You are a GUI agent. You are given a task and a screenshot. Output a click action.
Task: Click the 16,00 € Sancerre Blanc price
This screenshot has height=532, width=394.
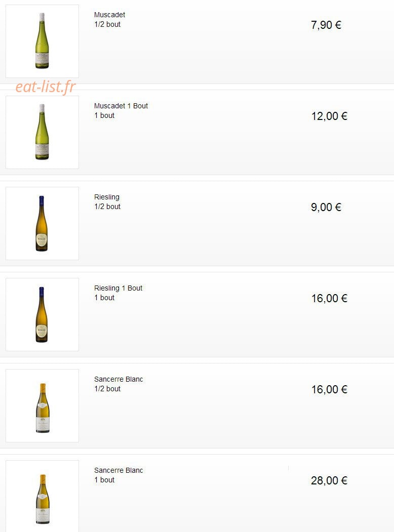[329, 389]
